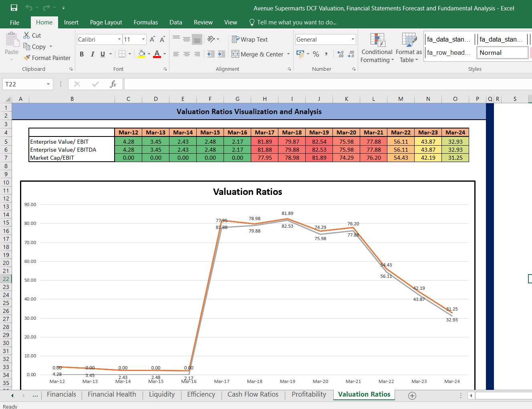Apply accounting number format

click(x=300, y=54)
